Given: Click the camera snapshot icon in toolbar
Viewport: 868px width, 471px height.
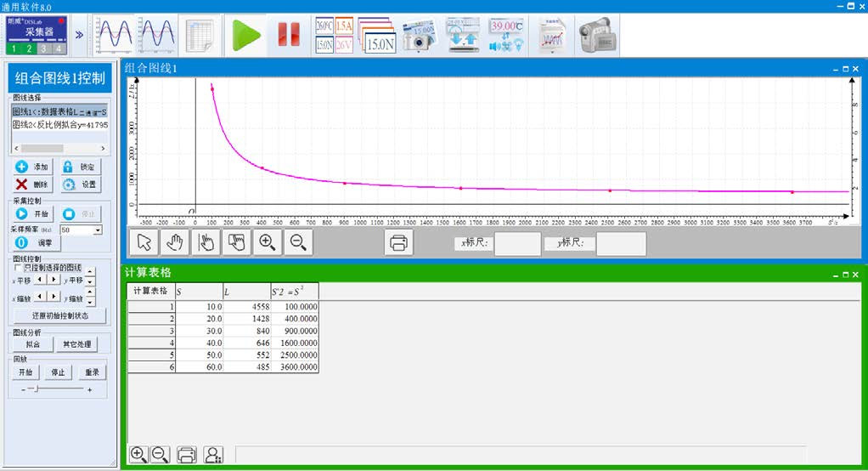Looking at the screenshot, I should pos(419,36).
